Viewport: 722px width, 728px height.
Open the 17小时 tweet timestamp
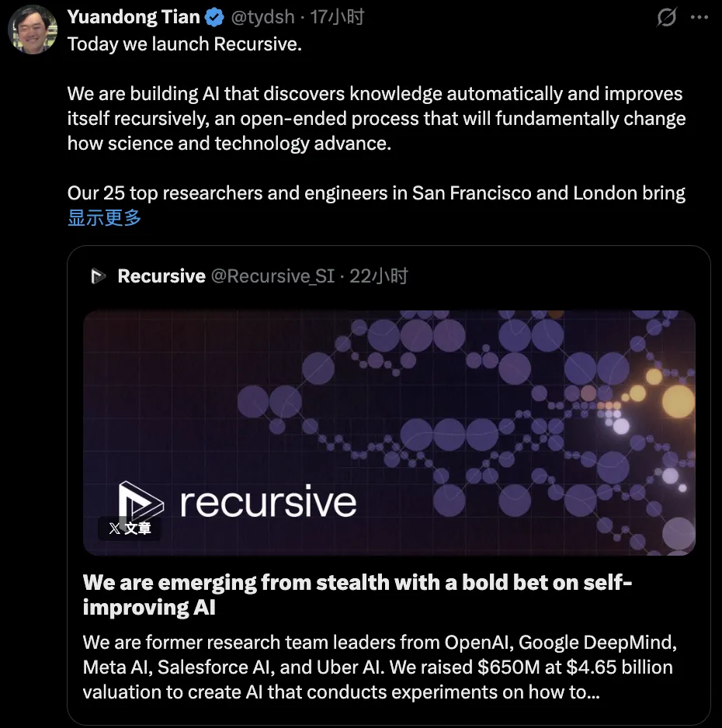click(x=337, y=17)
